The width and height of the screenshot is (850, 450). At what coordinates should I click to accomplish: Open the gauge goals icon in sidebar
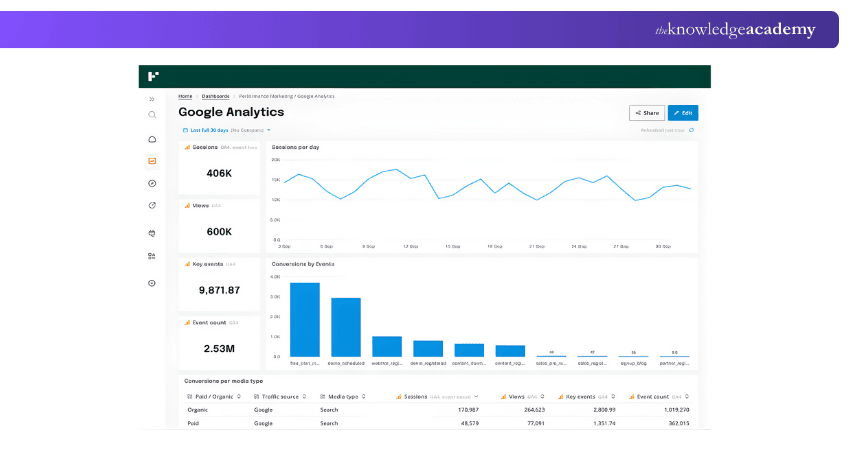[x=152, y=205]
